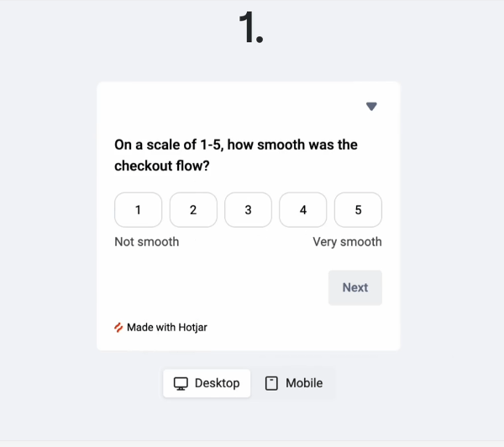Click the Hotjar flame logo icon
Screen dimensions: 504x447
118,328
